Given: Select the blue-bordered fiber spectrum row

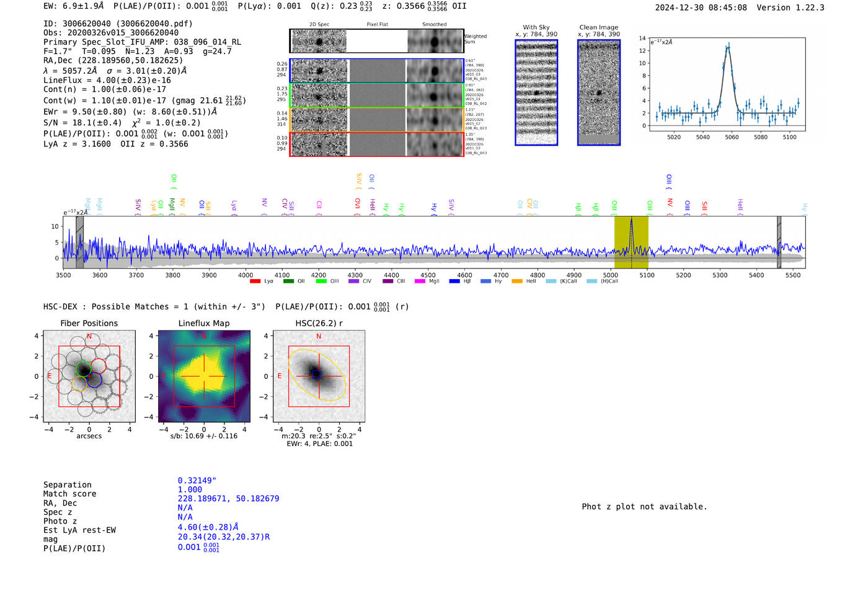Looking at the screenshot, I should pos(376,71).
